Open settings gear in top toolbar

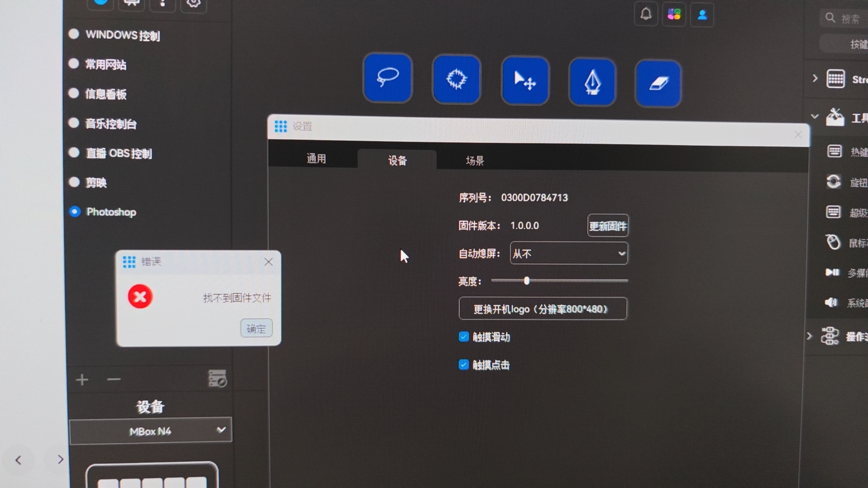point(193,3)
